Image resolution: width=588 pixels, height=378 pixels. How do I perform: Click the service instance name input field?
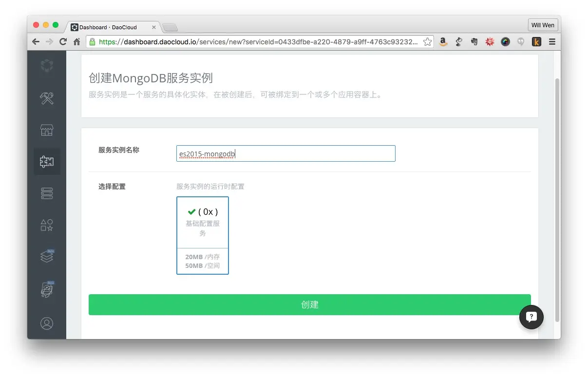click(286, 153)
